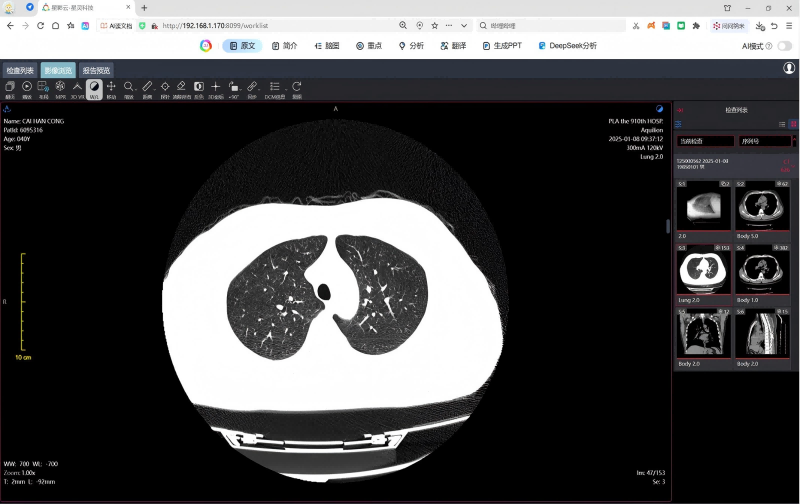The width and height of the screenshot is (800, 504).
Task: Rotate image using the 90° tool
Action: (233, 90)
